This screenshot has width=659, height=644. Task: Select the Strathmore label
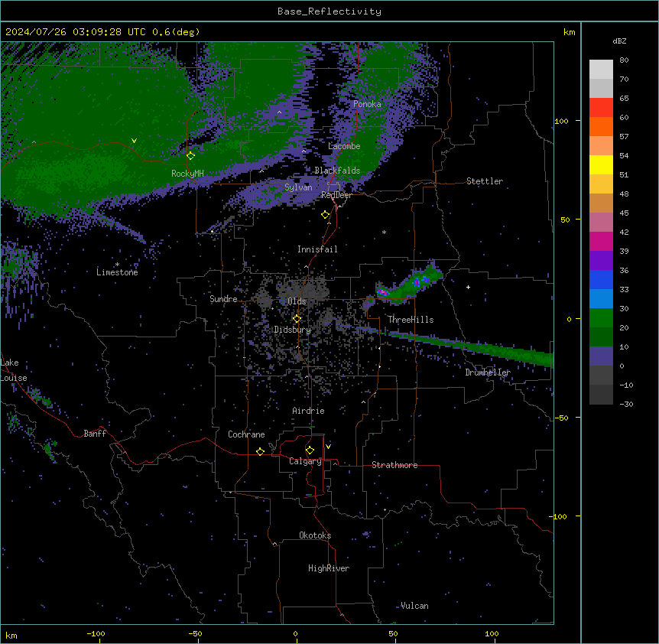pos(394,465)
